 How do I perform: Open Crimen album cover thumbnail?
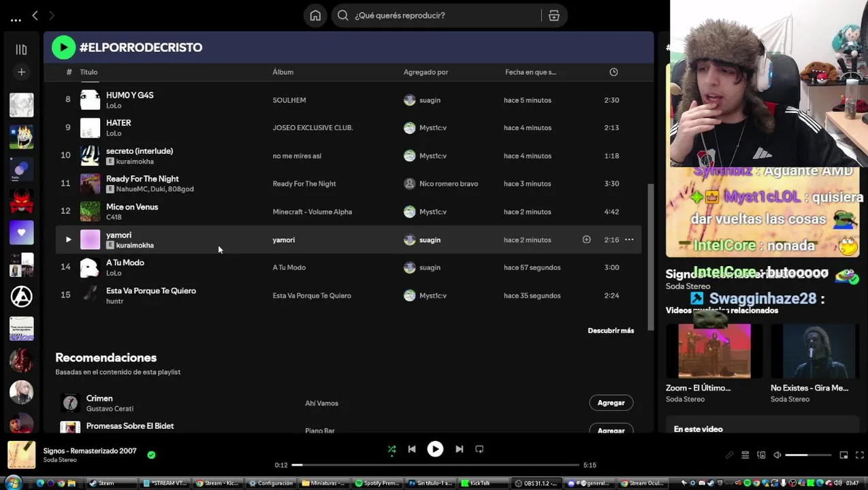pyautogui.click(x=70, y=403)
